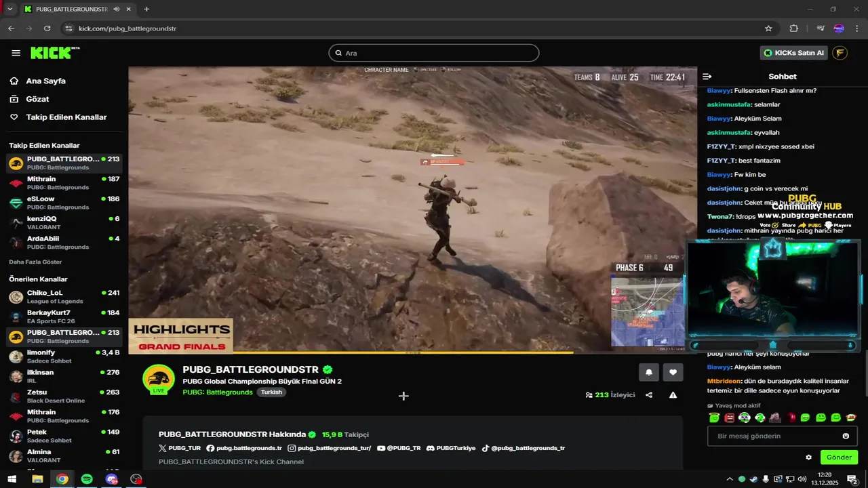The width and height of the screenshot is (868, 488).
Task: Open pubg.battlegrounds.tr Facebook link
Action: click(244, 448)
